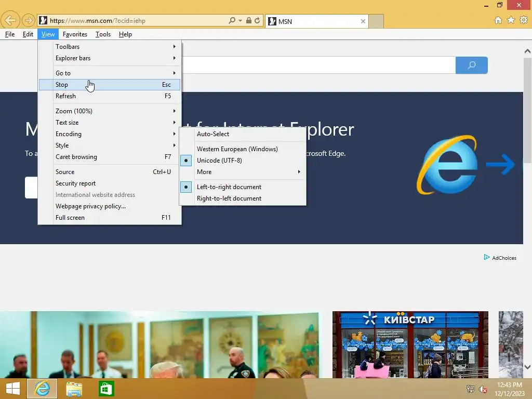This screenshot has width=532, height=399.
Task: Click the security lock icon in address bar
Action: [x=249, y=20]
